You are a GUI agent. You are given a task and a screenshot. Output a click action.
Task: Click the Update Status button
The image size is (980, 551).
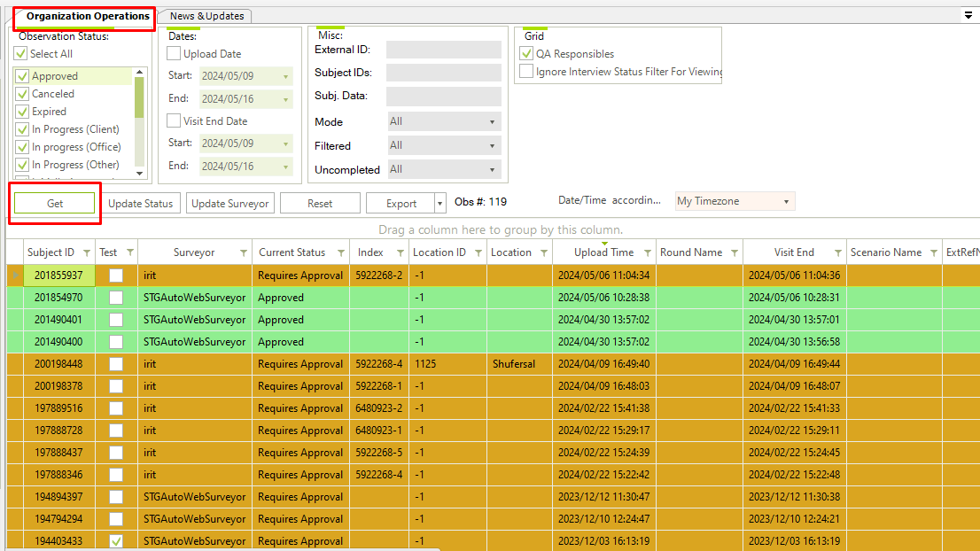[141, 203]
